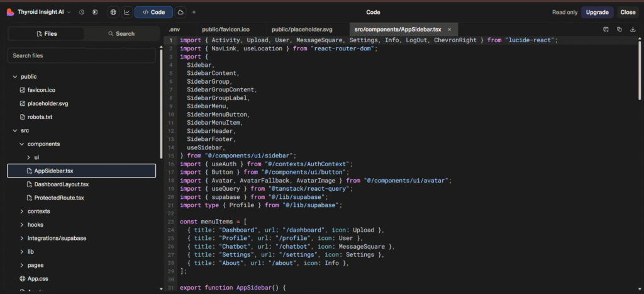
Task: Click the DashboardLayout.tsx file icon
Action: (29, 184)
